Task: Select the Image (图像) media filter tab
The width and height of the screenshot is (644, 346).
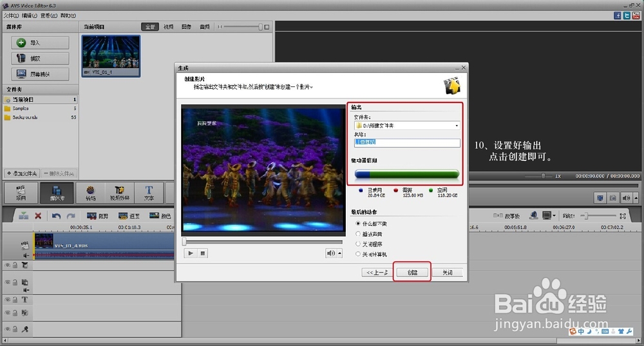Action: [187, 26]
